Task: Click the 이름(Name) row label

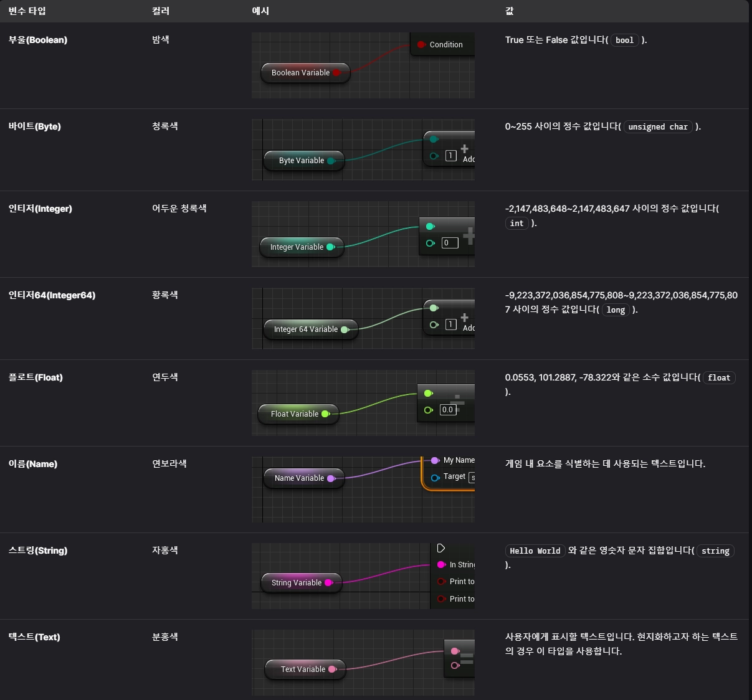Action: [33, 464]
